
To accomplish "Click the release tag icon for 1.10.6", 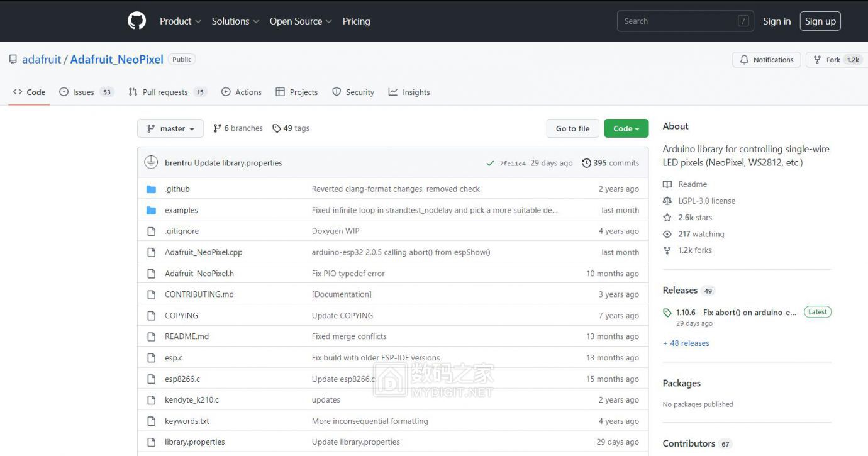I will pos(667,313).
